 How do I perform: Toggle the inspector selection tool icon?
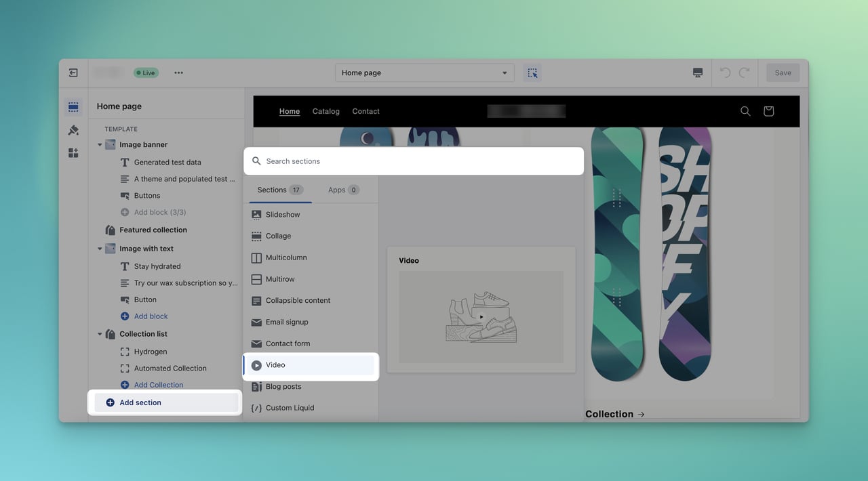click(x=532, y=72)
